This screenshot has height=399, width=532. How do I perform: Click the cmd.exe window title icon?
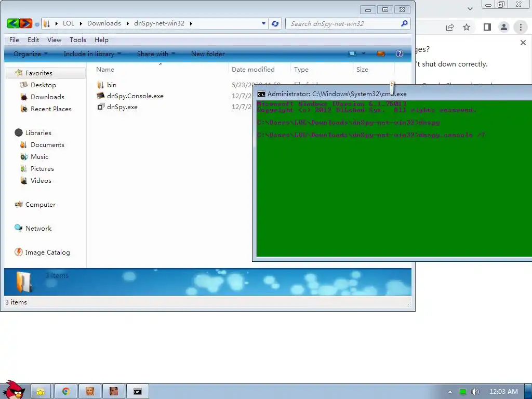coord(261,94)
